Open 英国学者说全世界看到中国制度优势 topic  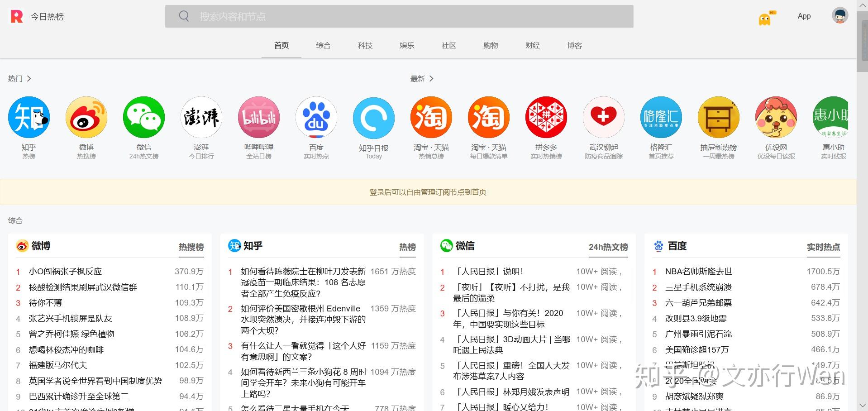coord(95,381)
